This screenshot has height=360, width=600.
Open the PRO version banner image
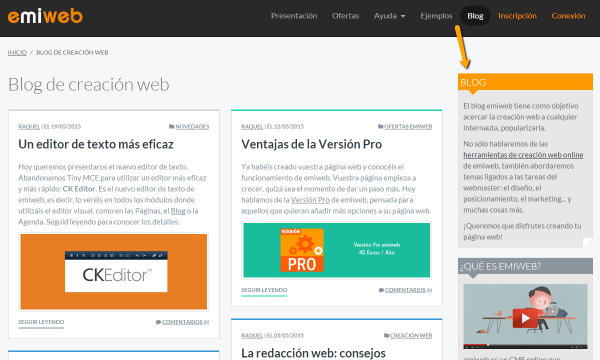tap(337, 250)
